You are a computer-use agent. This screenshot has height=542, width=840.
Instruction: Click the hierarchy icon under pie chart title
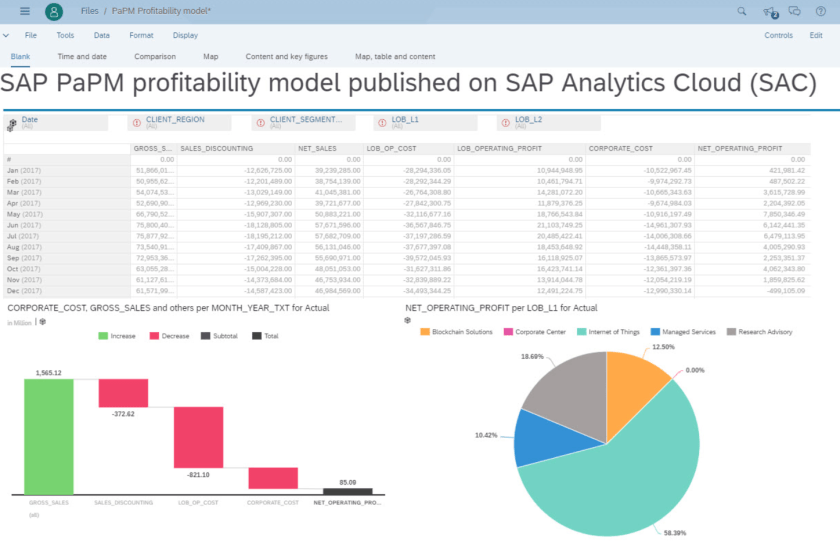[408, 321]
